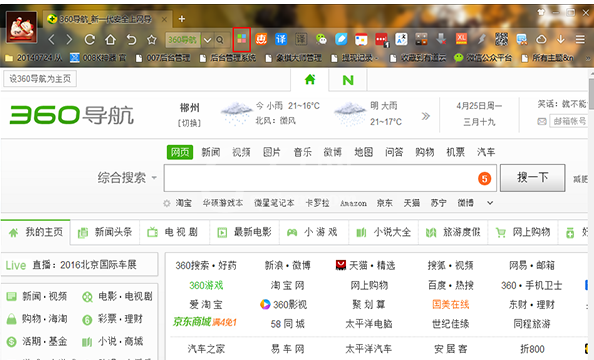This screenshot has height=360, width=594.
Task: Click the 设360导航为主页 button
Action: point(40,79)
